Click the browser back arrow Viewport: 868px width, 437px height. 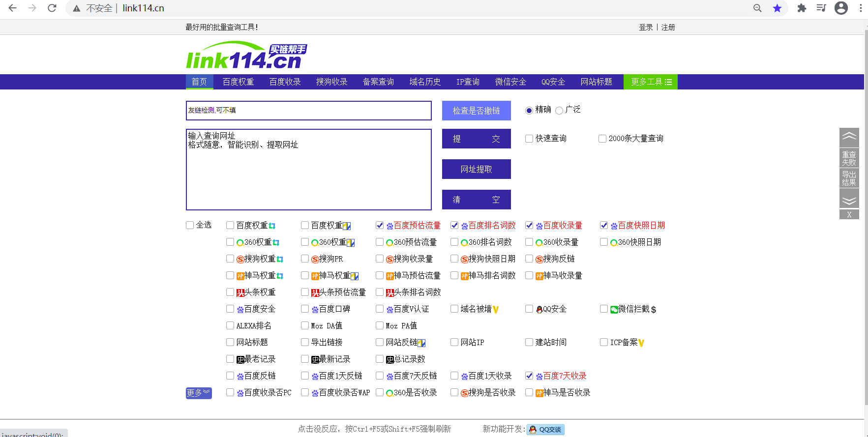[13, 8]
